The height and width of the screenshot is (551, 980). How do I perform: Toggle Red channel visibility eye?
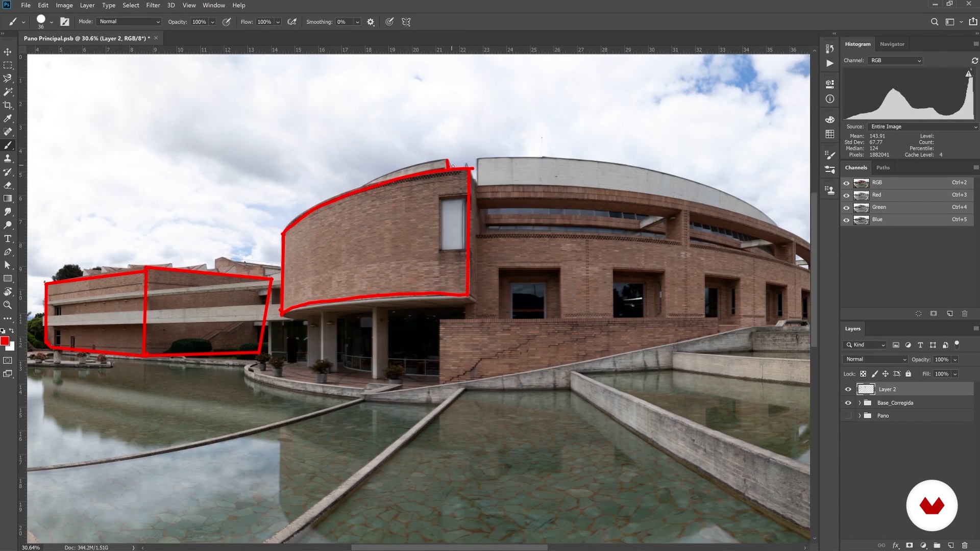[847, 195]
